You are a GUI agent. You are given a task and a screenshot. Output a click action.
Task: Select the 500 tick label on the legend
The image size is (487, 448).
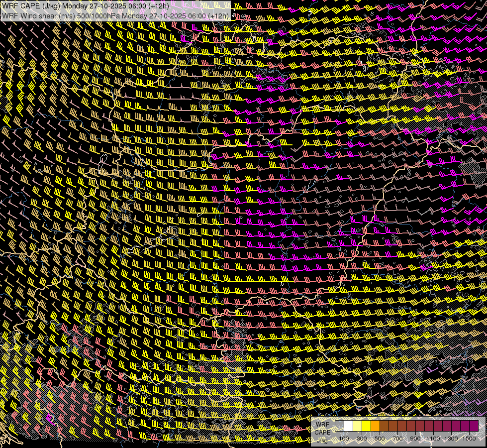[380, 439]
